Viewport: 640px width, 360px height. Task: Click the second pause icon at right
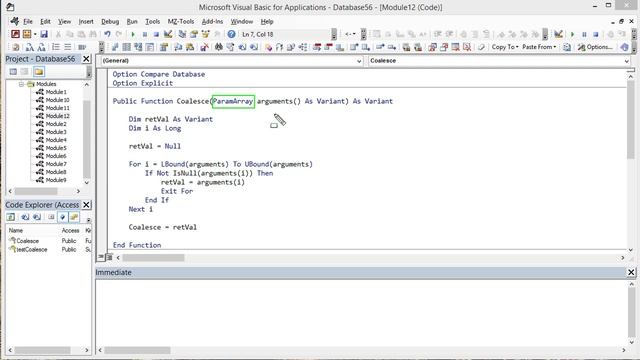point(584,34)
